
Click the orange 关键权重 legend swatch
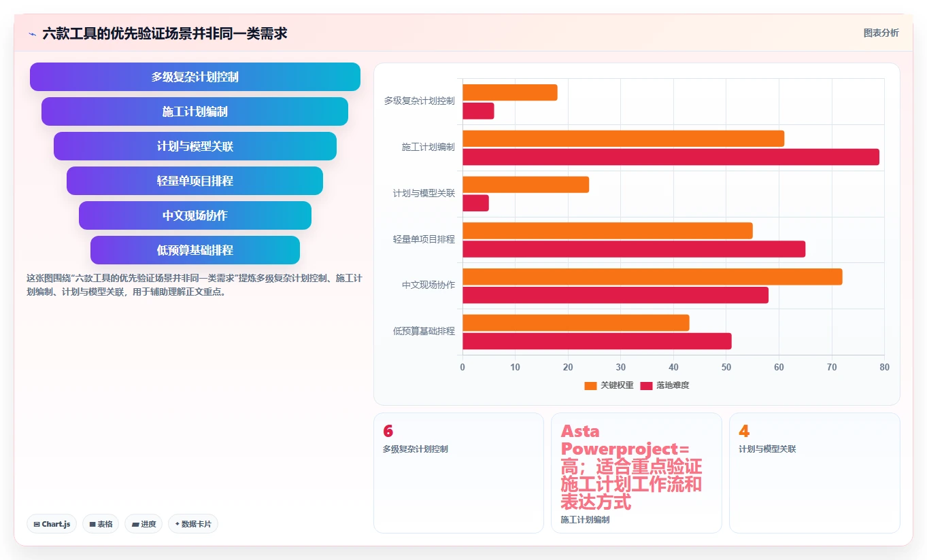[590, 385]
